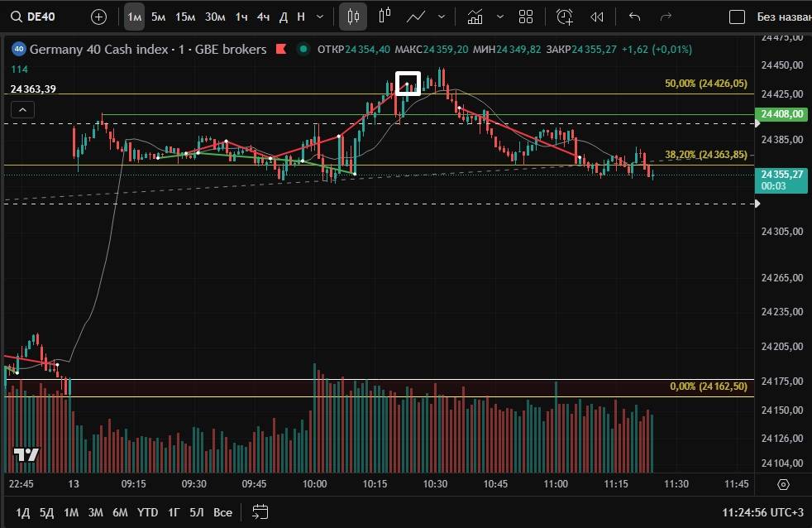This screenshot has height=528, width=812.
Task: Create an alert with the clock icon
Action: pyautogui.click(x=565, y=17)
